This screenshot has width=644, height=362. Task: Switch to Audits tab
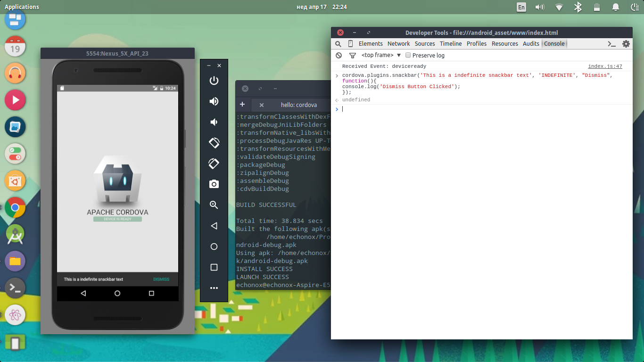point(531,44)
